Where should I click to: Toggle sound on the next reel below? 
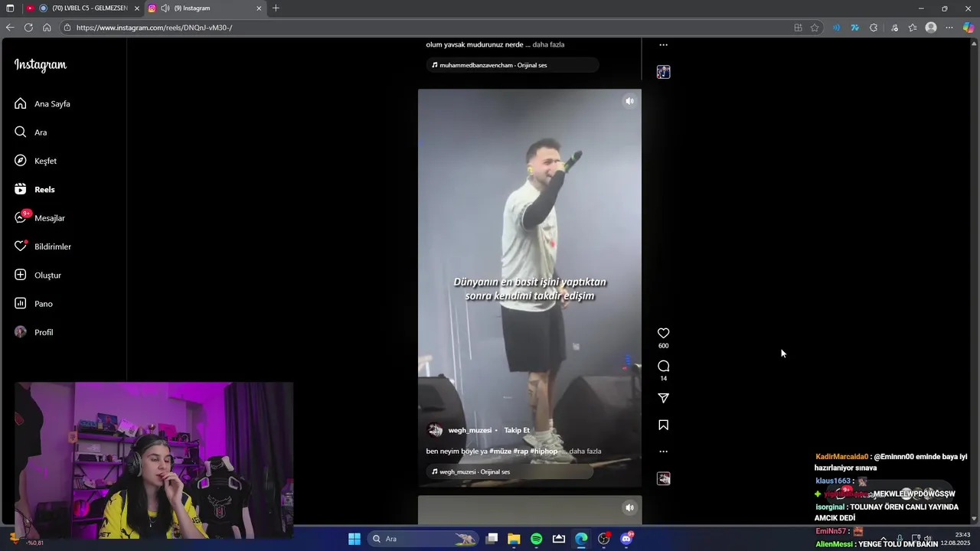point(629,507)
